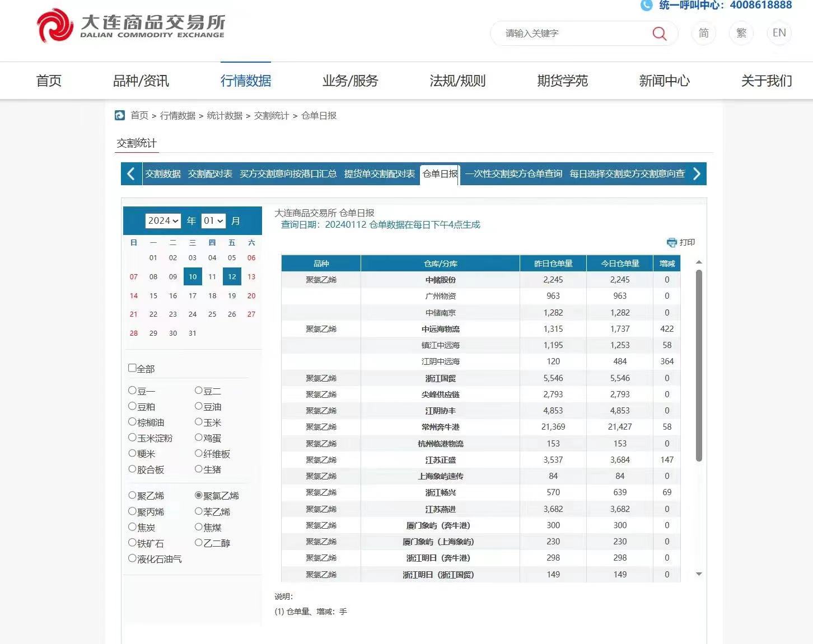Click the printer icon beside 打印
The image size is (813, 644).
point(672,242)
